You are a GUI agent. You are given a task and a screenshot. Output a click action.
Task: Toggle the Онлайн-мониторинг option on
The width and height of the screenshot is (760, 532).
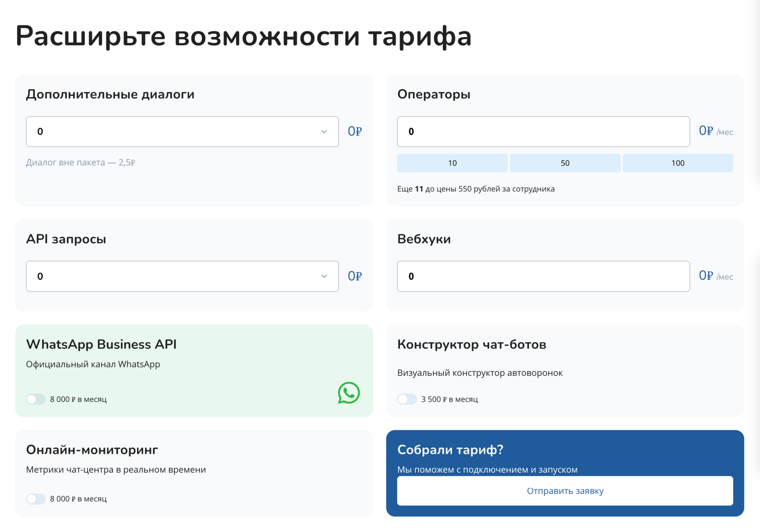click(36, 499)
